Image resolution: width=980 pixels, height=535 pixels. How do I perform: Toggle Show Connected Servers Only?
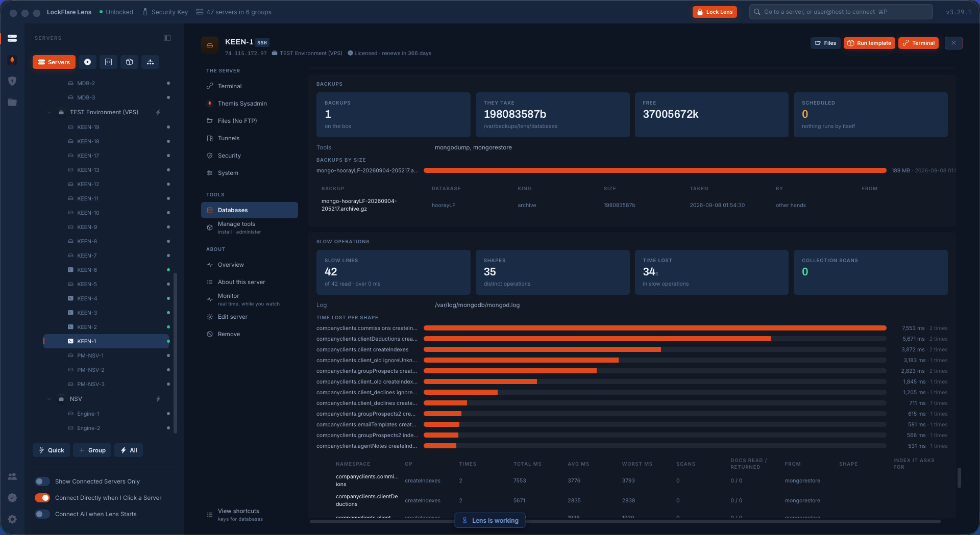coord(42,481)
